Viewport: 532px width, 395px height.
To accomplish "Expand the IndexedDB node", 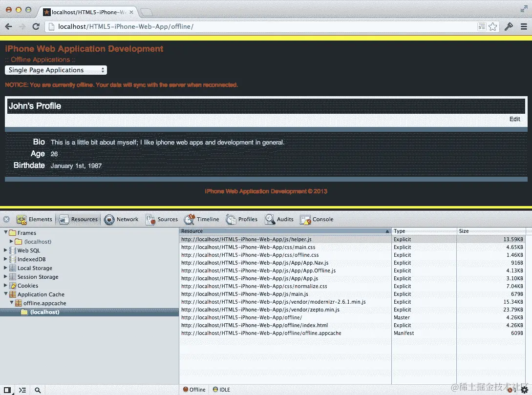I will pos(5,259).
